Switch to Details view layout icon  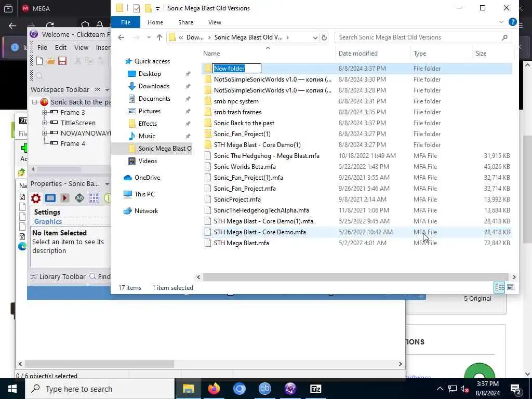499,288
